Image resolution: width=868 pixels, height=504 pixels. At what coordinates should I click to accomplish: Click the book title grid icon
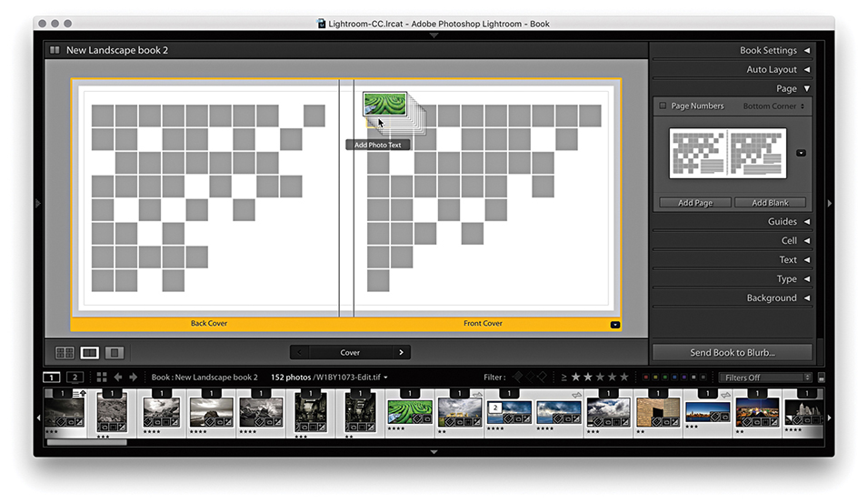pyautogui.click(x=55, y=50)
